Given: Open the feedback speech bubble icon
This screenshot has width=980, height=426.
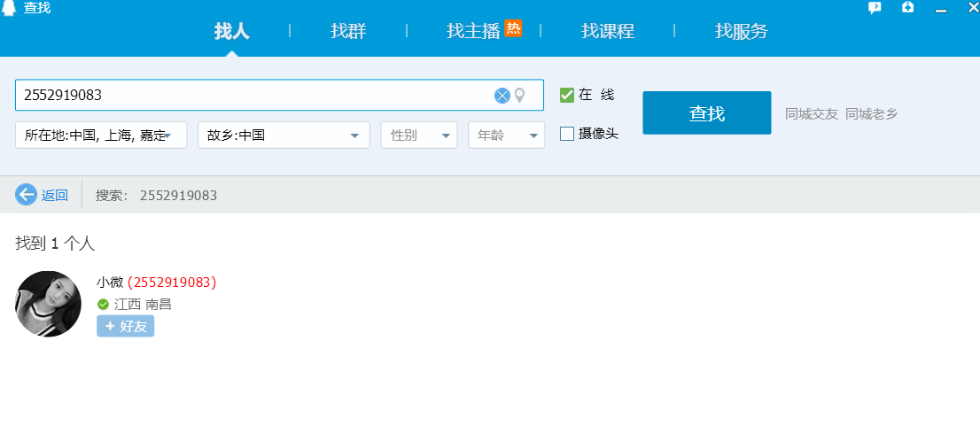Looking at the screenshot, I should point(875,8).
